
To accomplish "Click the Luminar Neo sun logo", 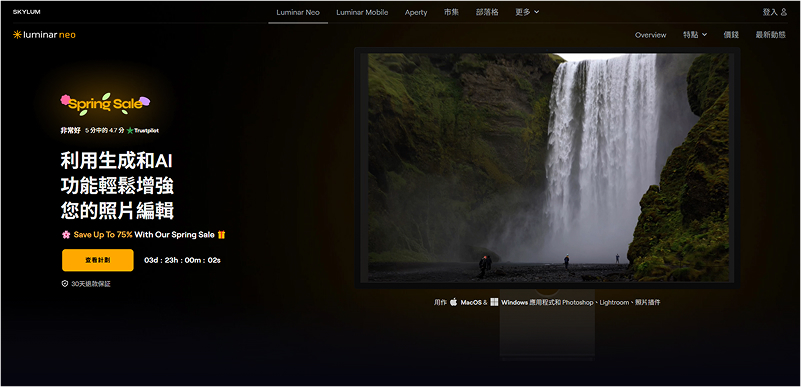I will coord(17,35).
